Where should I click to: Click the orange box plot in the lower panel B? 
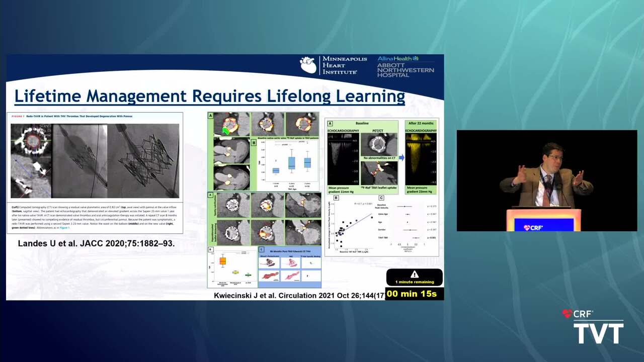pos(222,261)
